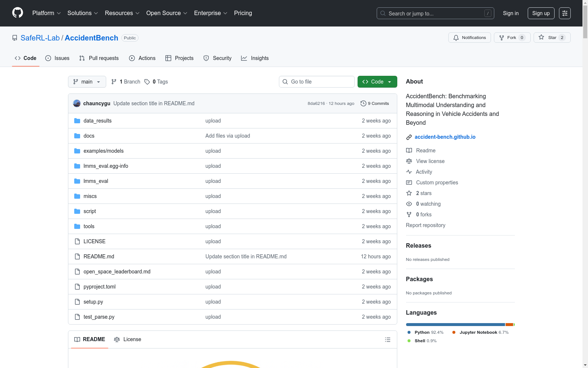Select the License tab beside README
This screenshot has height=368, width=588.
click(128, 339)
